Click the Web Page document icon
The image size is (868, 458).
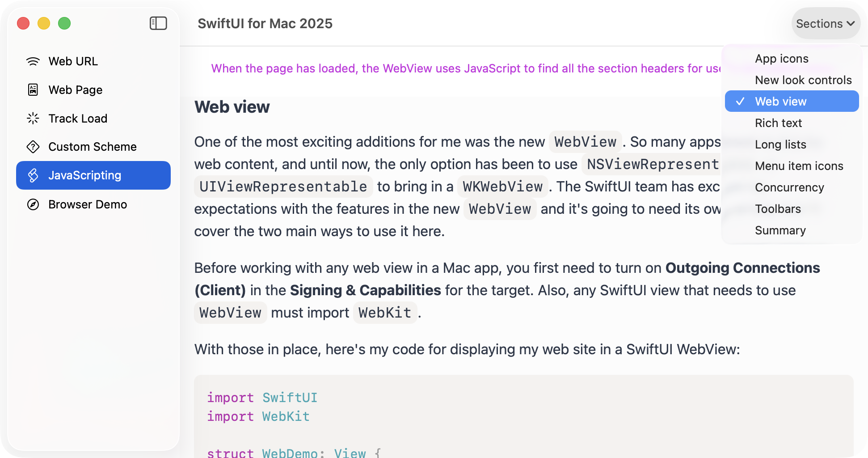[x=32, y=89]
